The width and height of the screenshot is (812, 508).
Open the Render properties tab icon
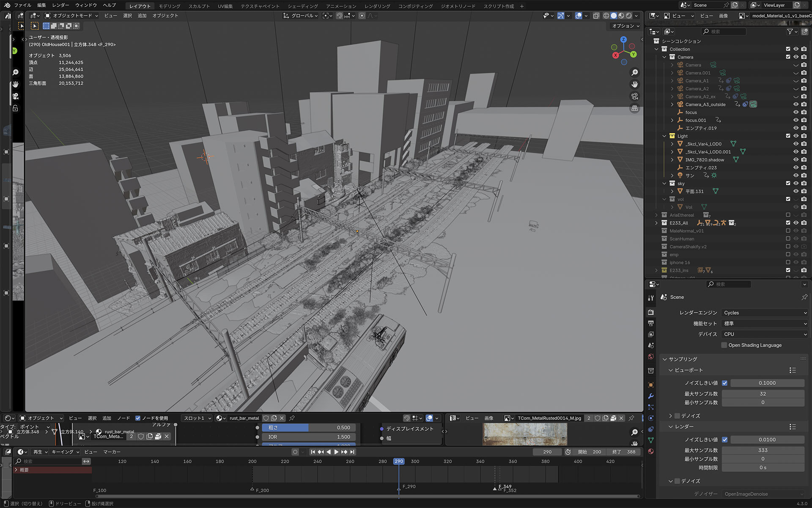(651, 312)
